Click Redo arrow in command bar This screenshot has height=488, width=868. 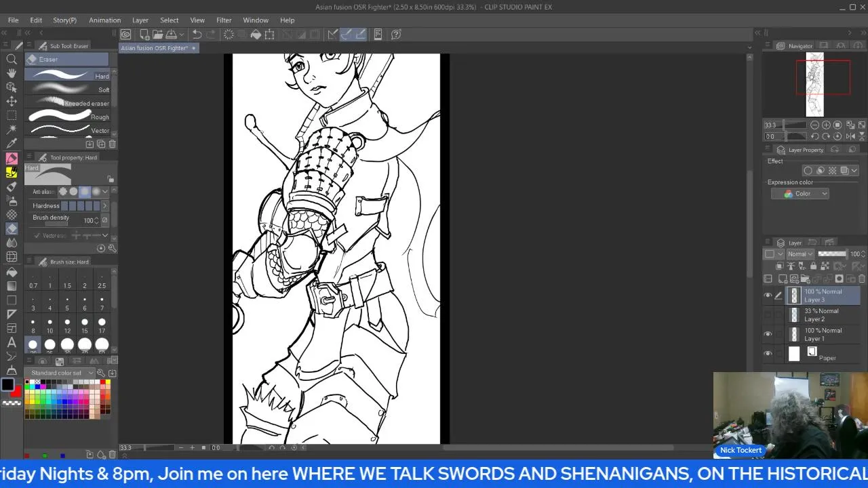click(210, 34)
